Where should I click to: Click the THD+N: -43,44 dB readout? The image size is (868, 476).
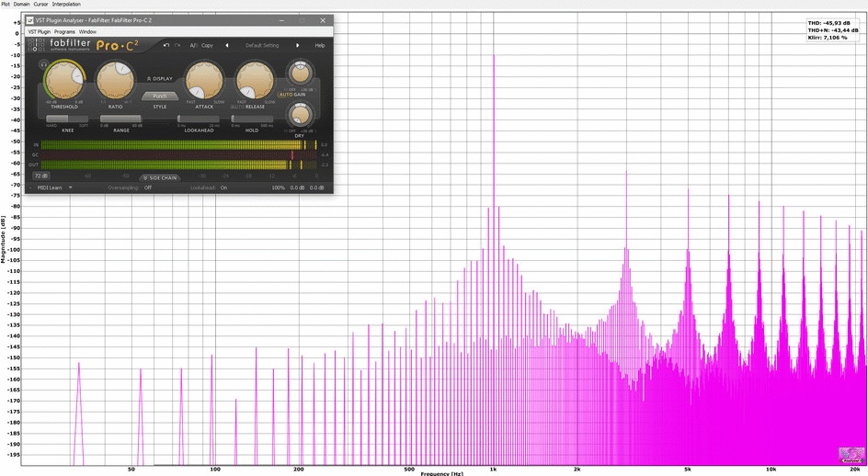coord(832,30)
